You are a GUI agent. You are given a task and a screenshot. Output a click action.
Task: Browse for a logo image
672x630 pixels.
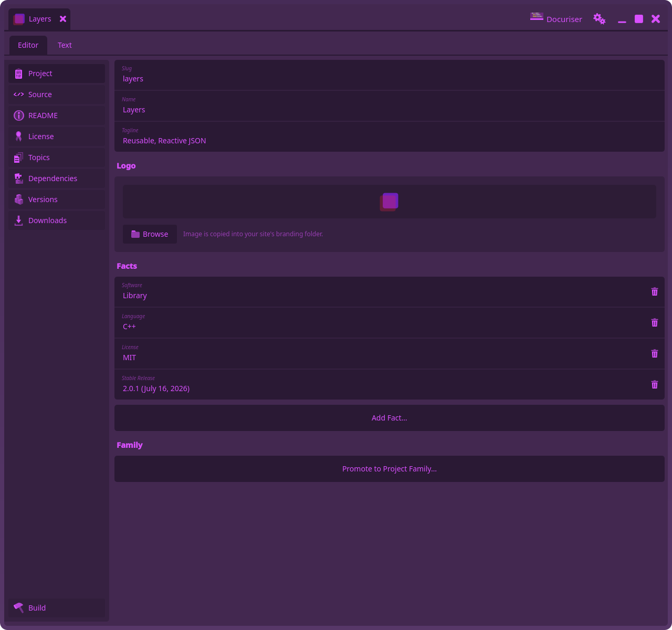click(x=150, y=234)
